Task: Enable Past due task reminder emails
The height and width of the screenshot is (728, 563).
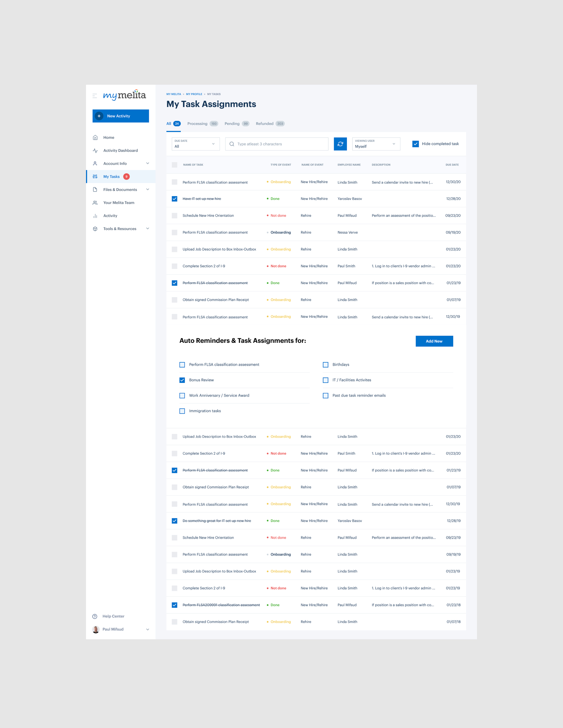Action: (326, 396)
